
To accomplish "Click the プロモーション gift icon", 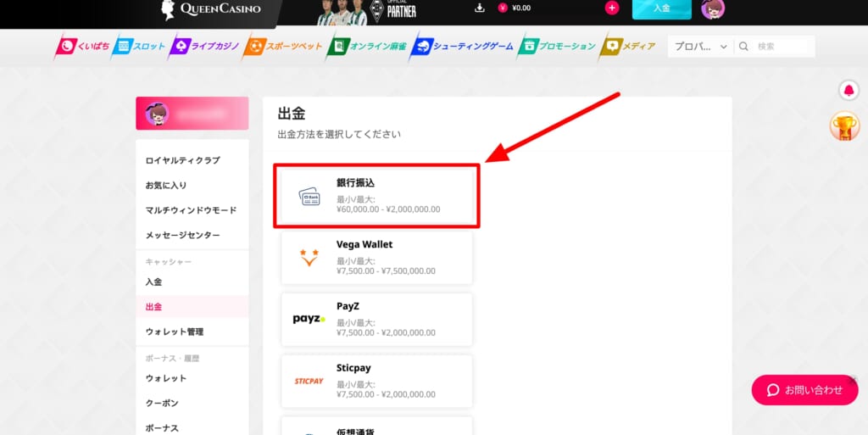I will pos(529,47).
